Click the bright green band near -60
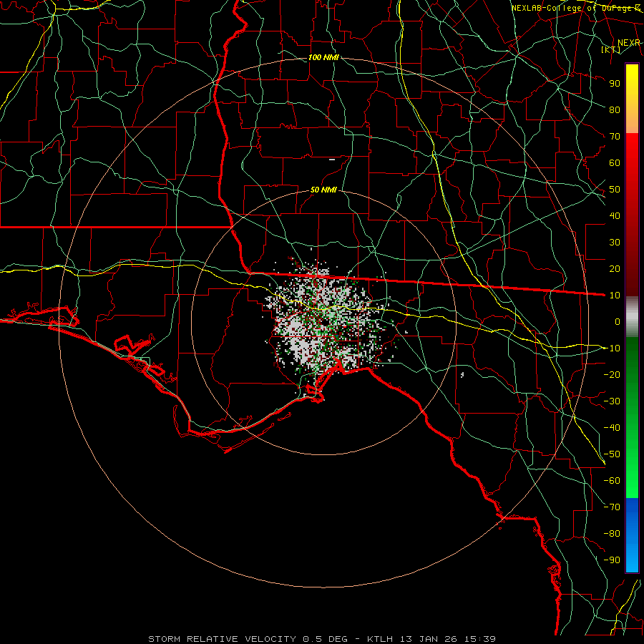 (x=632, y=481)
